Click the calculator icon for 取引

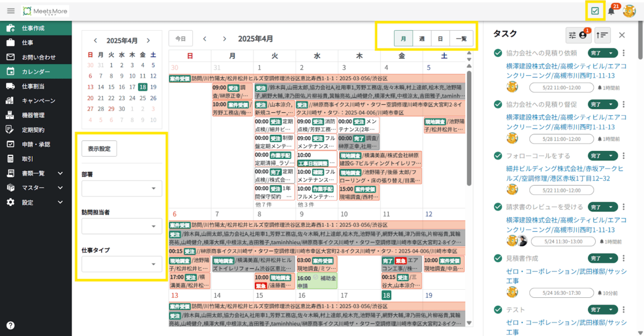[x=10, y=159]
